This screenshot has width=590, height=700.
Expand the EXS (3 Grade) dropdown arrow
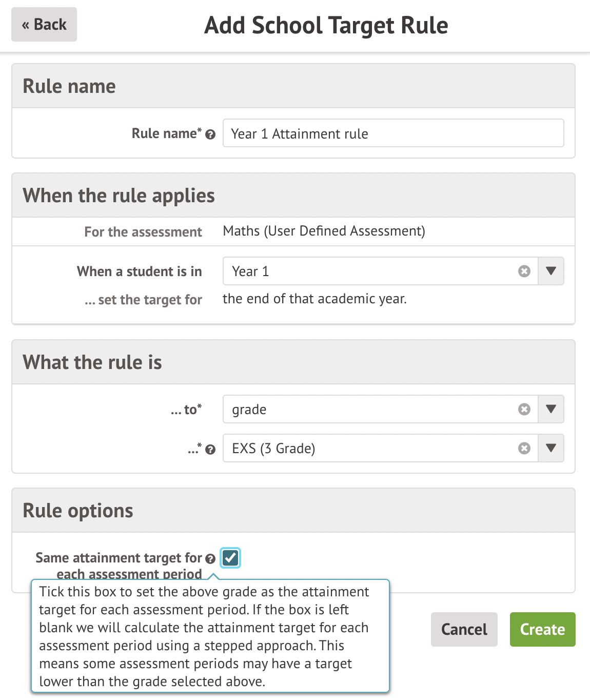click(551, 448)
